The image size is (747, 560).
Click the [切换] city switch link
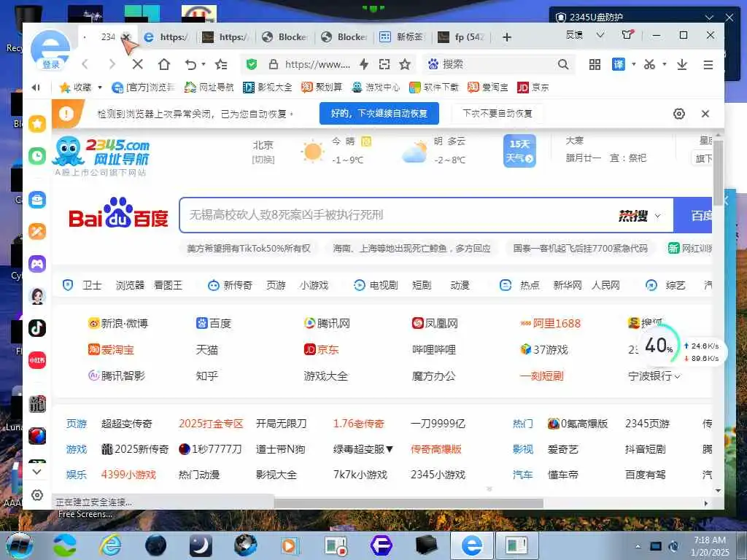263,160
